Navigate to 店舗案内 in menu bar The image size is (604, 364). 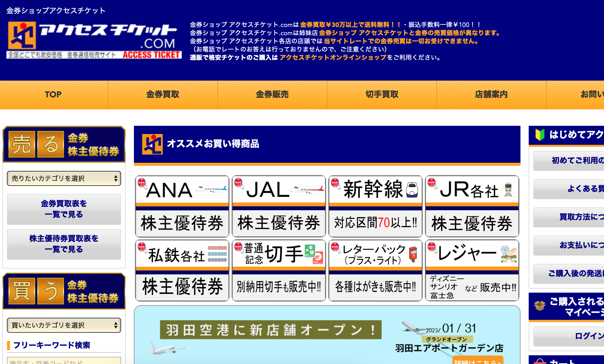coord(491,94)
